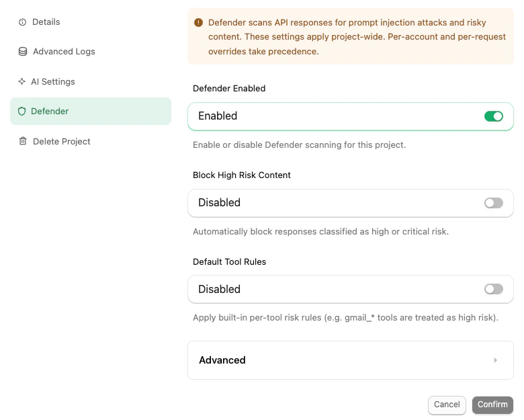Click the Confirm button
The width and height of the screenshot is (524, 420).
click(492, 405)
